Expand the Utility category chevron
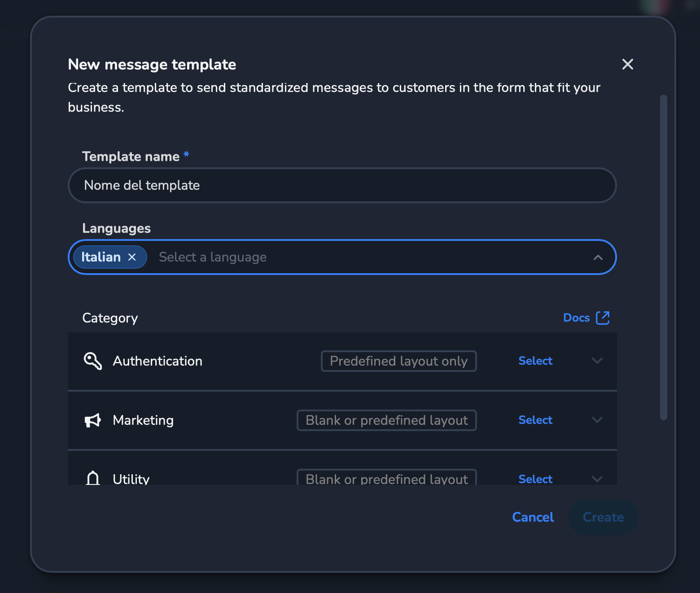Image resolution: width=700 pixels, height=593 pixels. pos(597,479)
